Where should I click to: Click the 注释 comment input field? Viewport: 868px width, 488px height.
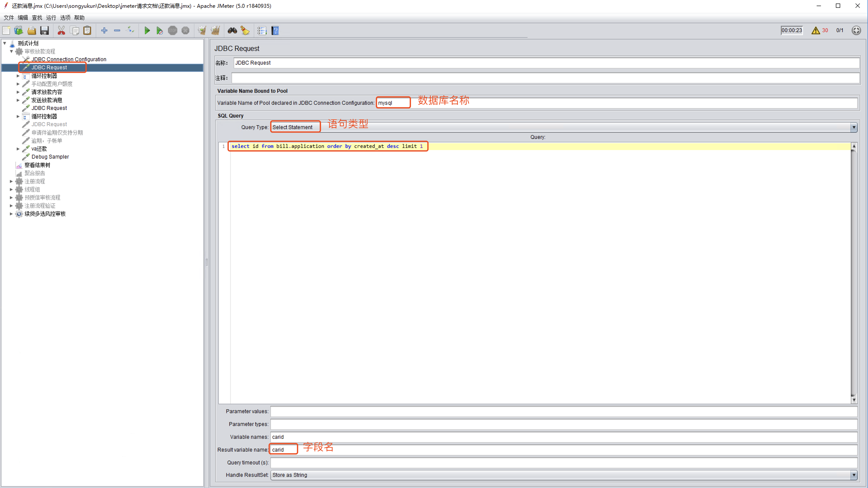545,78
